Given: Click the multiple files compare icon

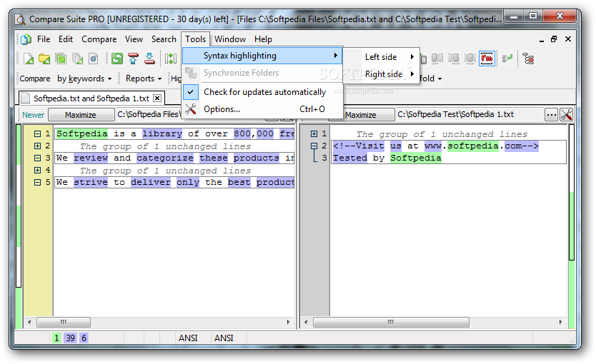Looking at the screenshot, I should (x=77, y=59).
